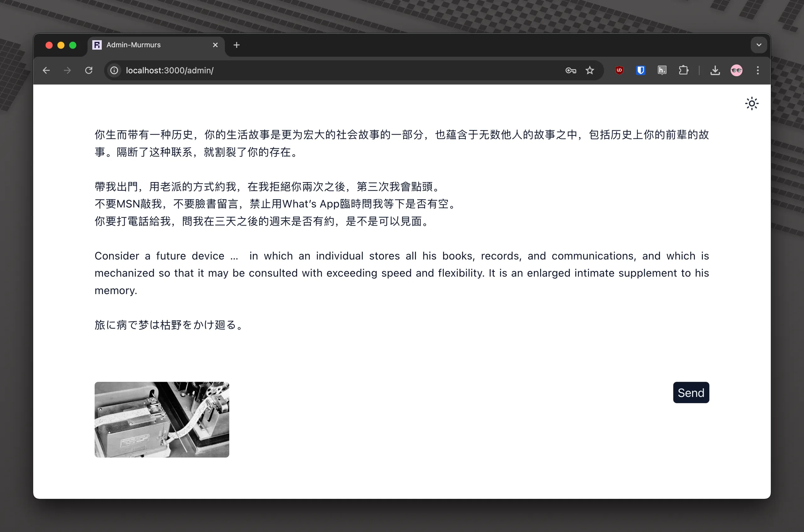
Task: Click the line starting '你要打電話給我'
Action: pos(263,221)
